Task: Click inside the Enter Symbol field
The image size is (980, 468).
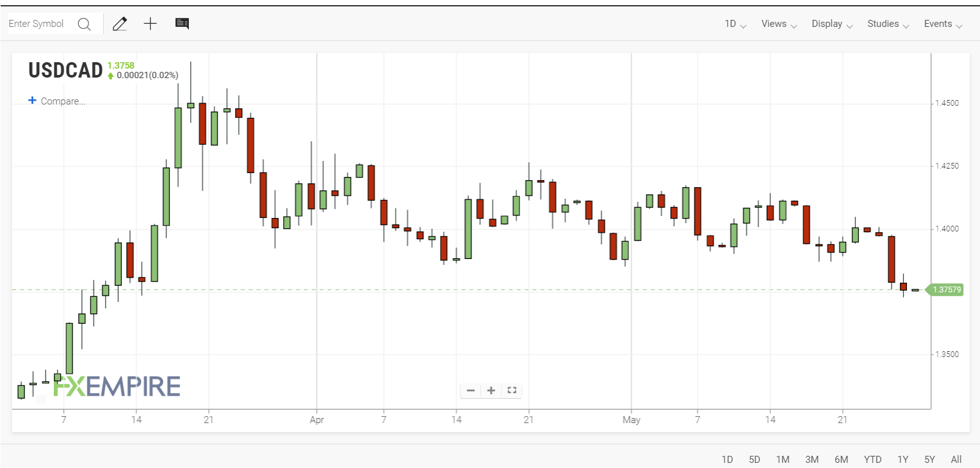Action: (37, 24)
